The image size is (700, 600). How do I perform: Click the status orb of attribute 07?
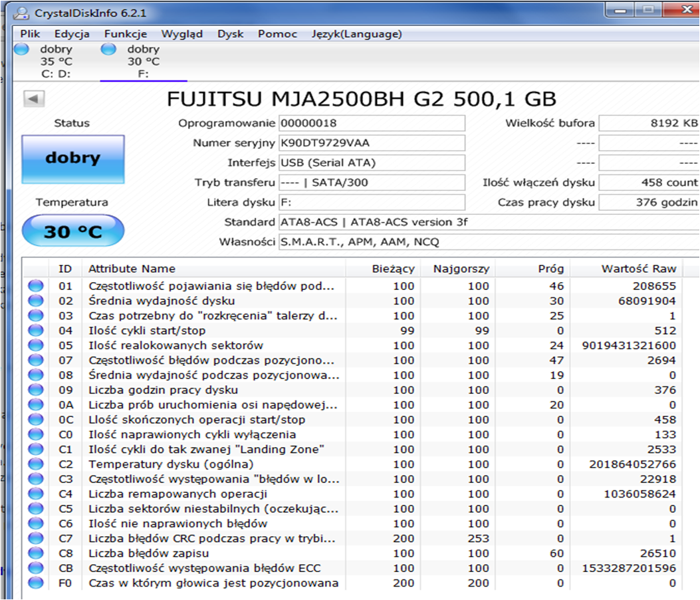pos(36,360)
